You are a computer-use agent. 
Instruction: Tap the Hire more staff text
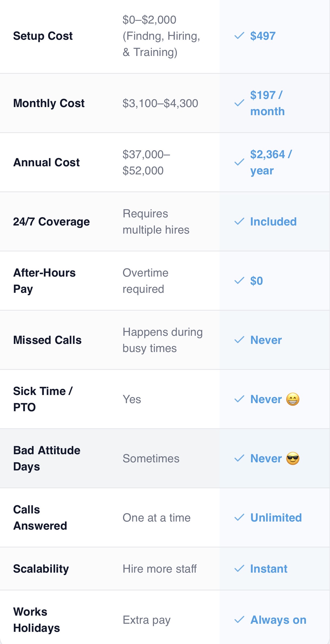(x=160, y=569)
